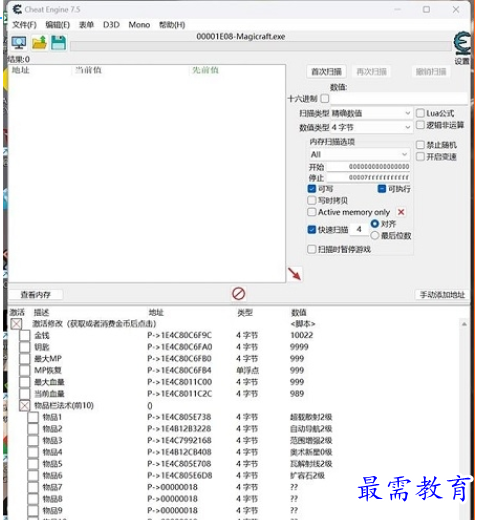479x520 pixels.
Task: Open the 数值类型 dropdown
Action: (371, 127)
